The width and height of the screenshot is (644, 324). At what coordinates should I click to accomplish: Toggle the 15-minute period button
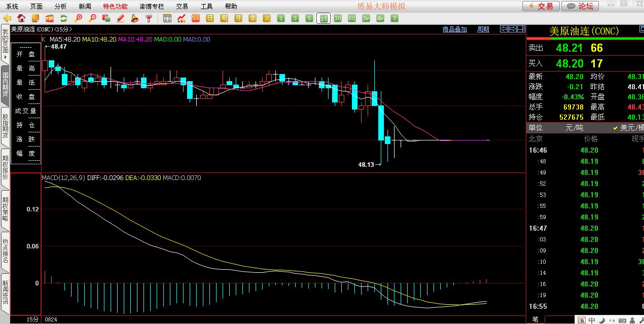(x=323, y=19)
